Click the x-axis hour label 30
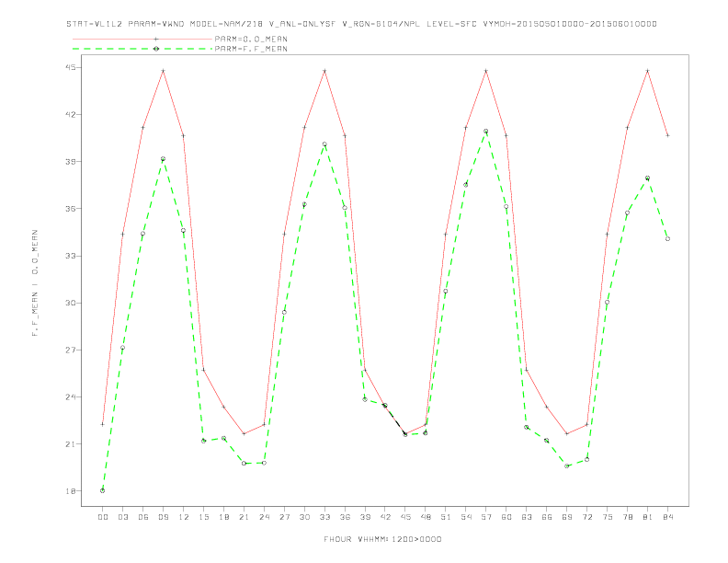The width and height of the screenshot is (728, 563). [304, 517]
